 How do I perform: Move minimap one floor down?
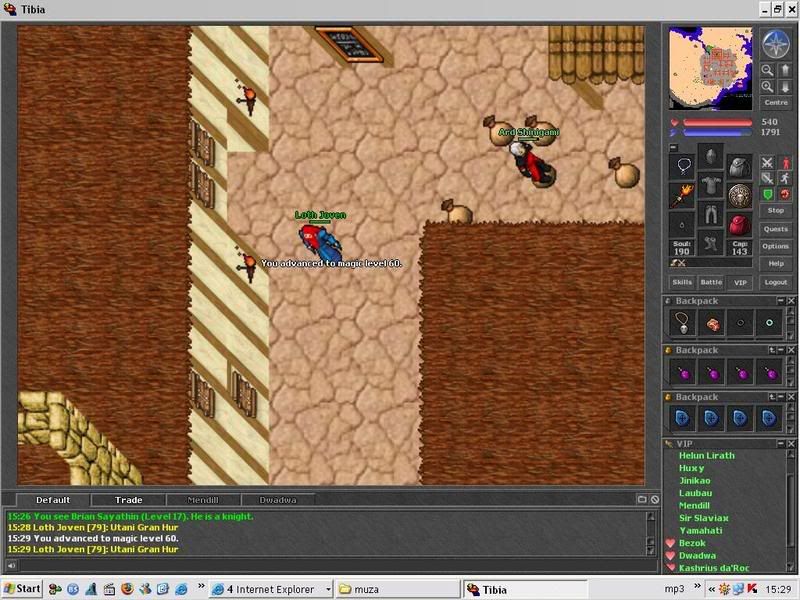click(785, 87)
